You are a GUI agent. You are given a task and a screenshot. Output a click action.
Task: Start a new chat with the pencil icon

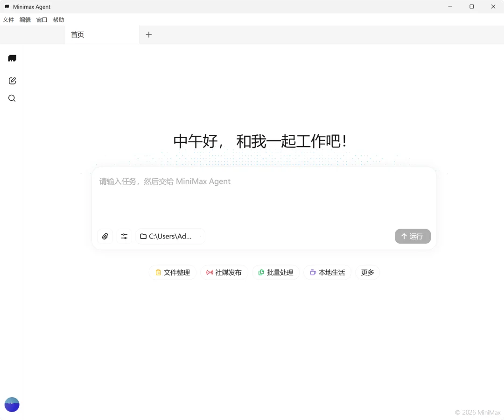pyautogui.click(x=12, y=80)
